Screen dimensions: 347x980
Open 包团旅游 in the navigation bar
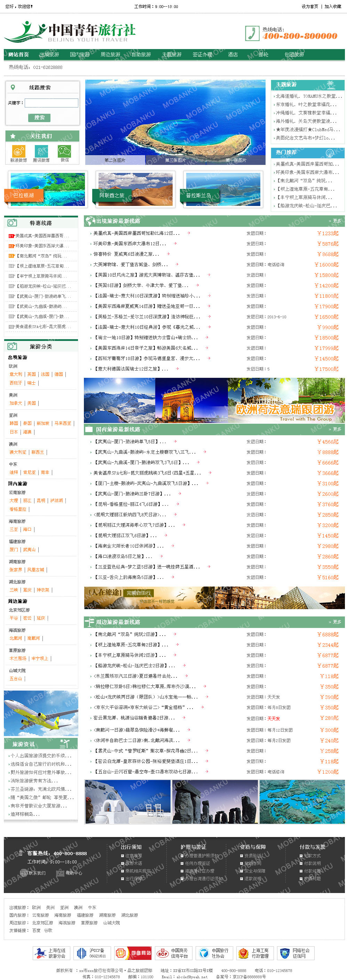pos(294,55)
